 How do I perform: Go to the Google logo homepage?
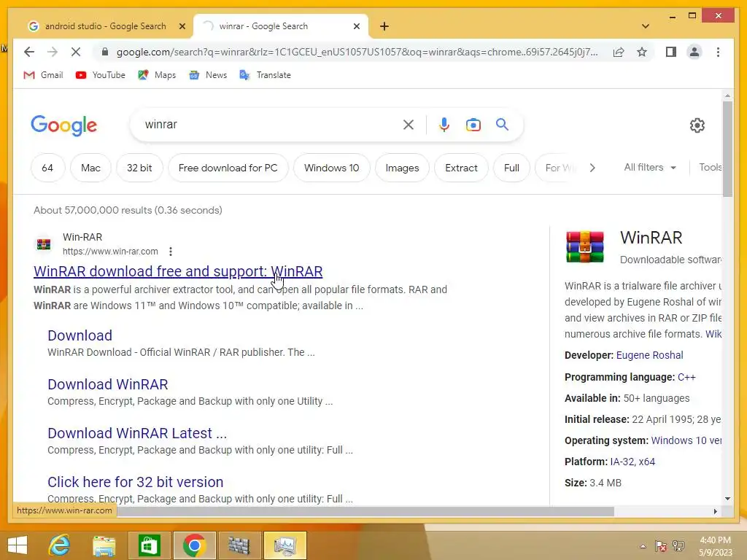click(64, 125)
